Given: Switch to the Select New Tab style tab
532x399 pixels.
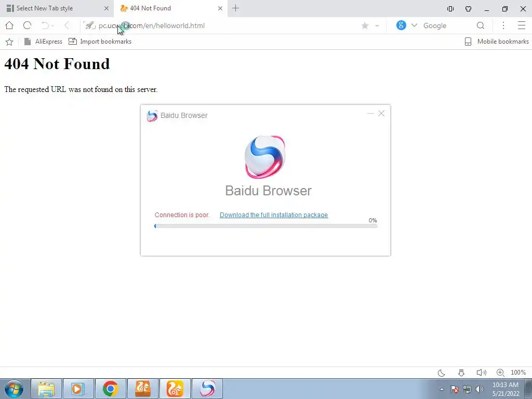Looking at the screenshot, I should click(x=56, y=8).
